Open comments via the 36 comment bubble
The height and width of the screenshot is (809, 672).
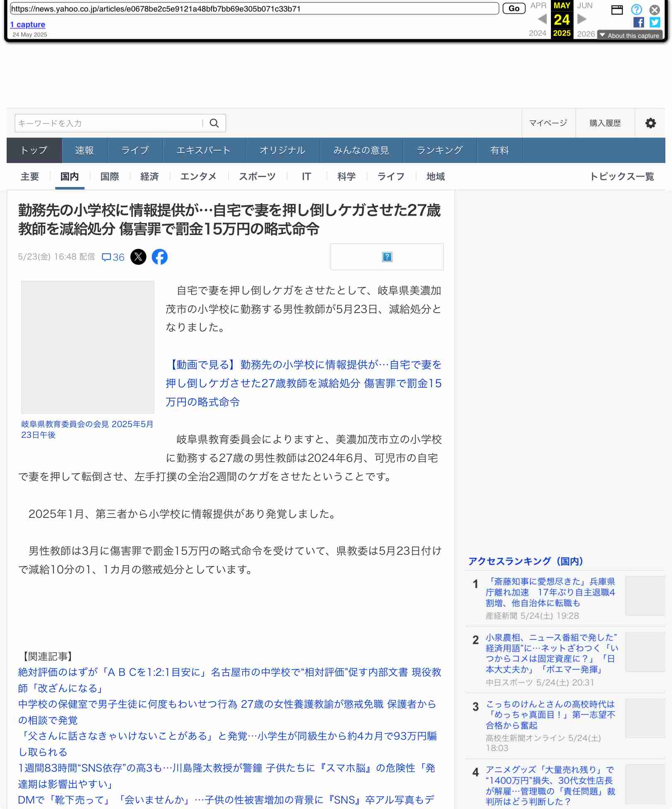(x=112, y=257)
